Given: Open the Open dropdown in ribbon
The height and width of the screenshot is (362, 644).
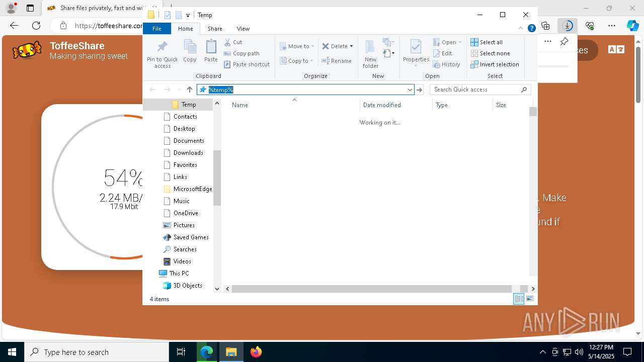Looking at the screenshot, I should point(447,42).
